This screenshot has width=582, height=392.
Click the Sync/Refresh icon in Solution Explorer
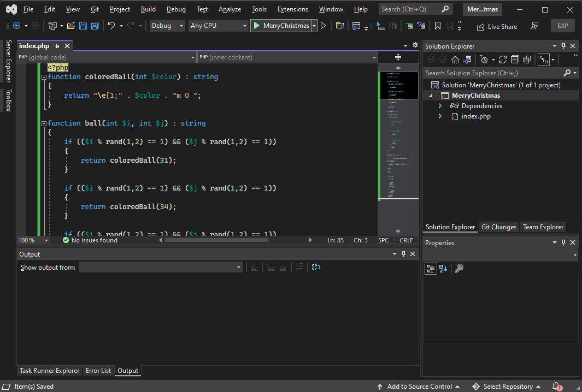tap(503, 60)
